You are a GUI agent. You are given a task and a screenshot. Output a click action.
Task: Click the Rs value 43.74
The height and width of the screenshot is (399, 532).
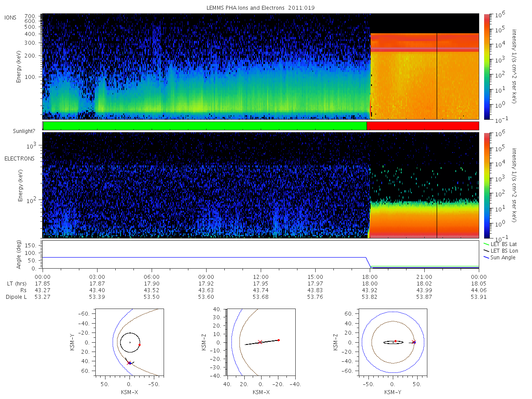click(261, 290)
